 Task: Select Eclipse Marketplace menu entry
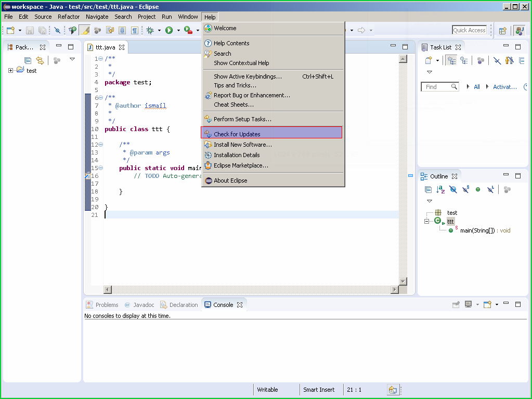273,165
